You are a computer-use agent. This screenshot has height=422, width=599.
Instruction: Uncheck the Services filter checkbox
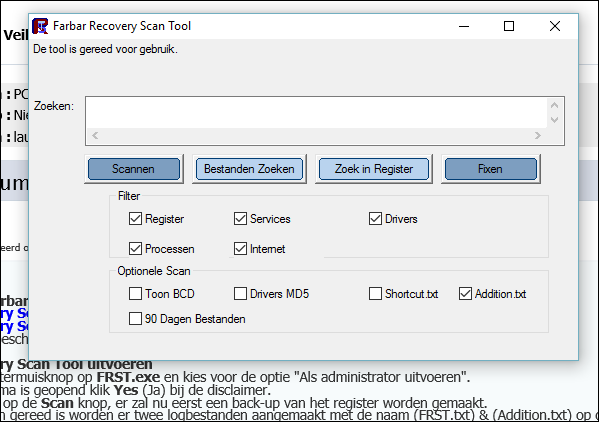click(x=240, y=219)
